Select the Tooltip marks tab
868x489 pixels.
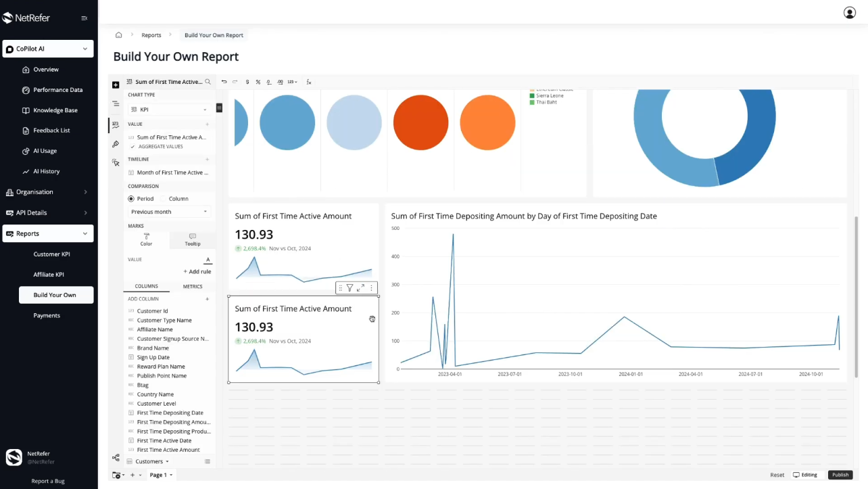[x=193, y=239]
